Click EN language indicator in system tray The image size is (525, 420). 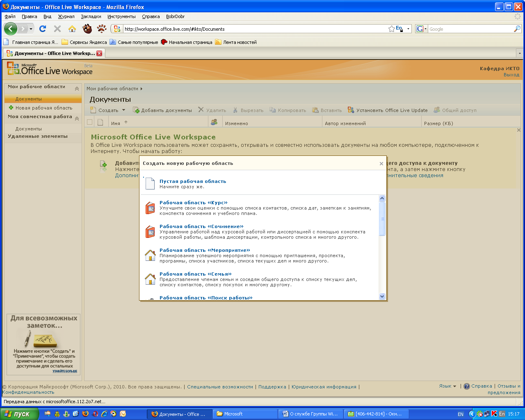pyautogui.click(x=461, y=414)
